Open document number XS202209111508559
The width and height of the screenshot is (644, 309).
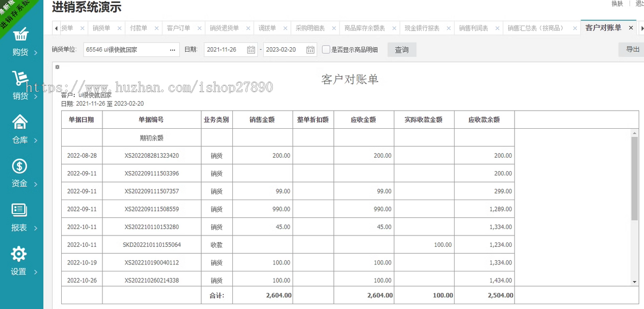[x=152, y=209]
